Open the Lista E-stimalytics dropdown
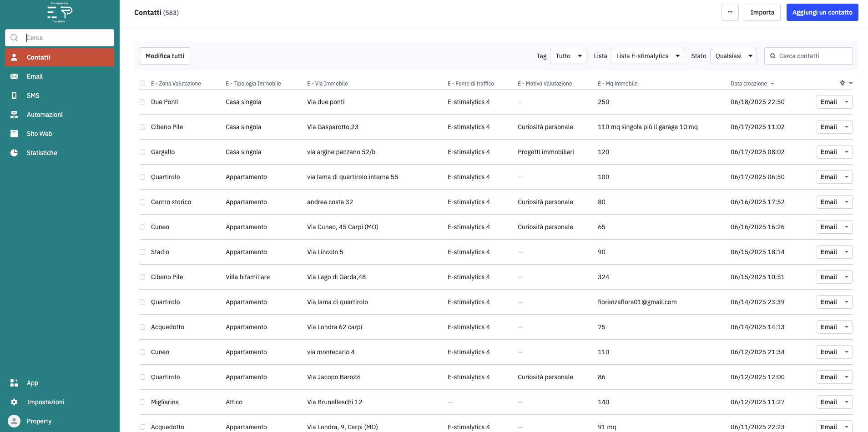 pos(647,56)
